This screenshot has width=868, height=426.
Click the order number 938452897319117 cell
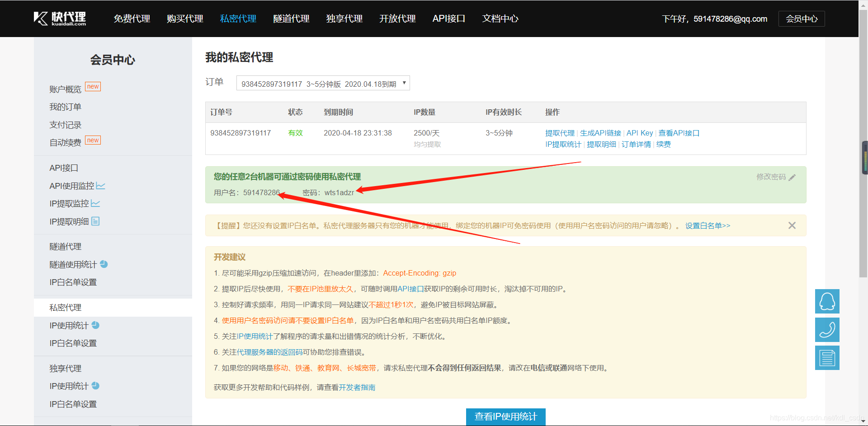click(241, 133)
